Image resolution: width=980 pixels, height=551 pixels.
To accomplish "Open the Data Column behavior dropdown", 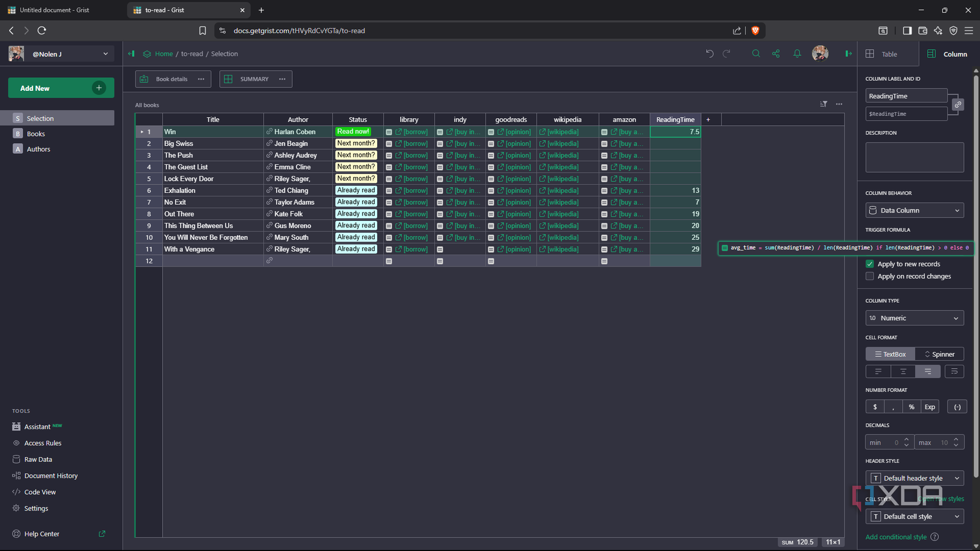I will click(x=914, y=210).
